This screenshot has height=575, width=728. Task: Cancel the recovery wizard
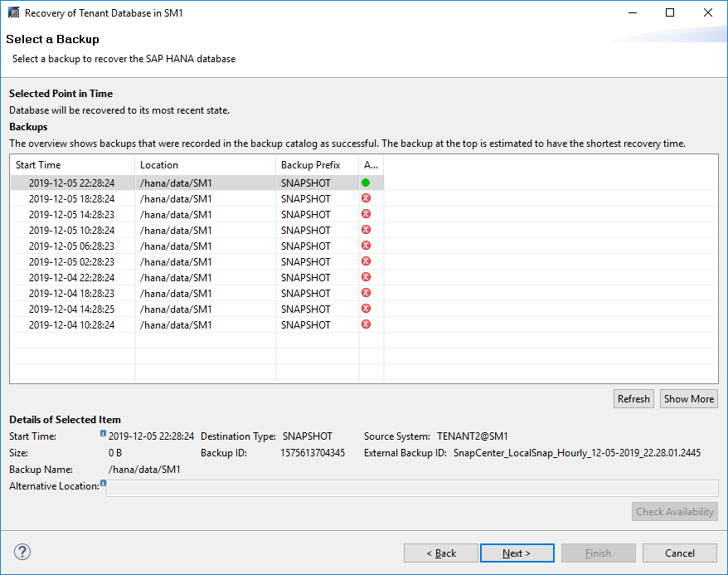tap(680, 553)
